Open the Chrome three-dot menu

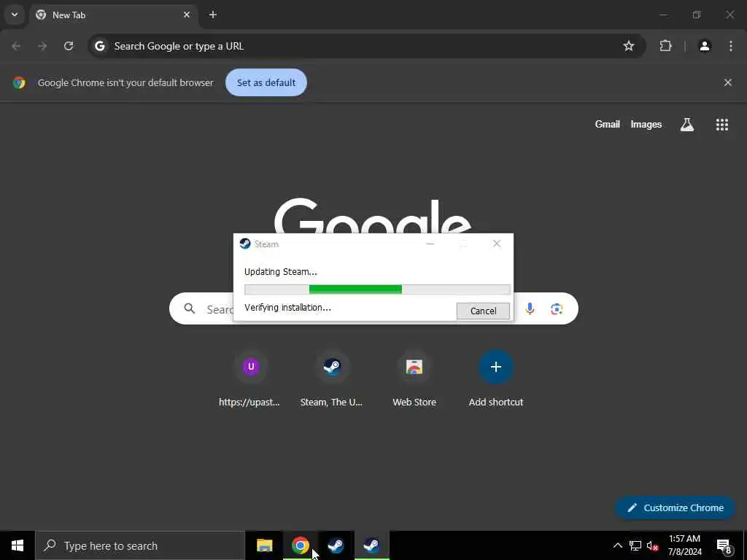tap(731, 46)
